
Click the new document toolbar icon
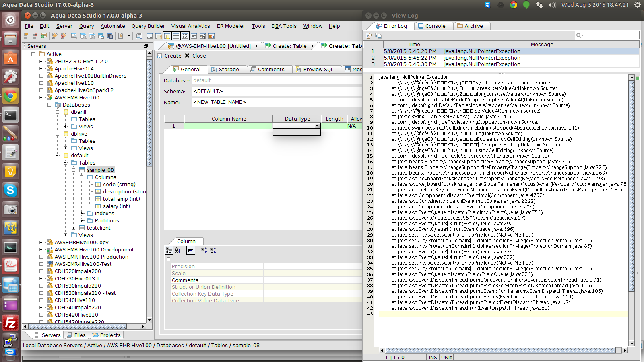click(x=120, y=36)
